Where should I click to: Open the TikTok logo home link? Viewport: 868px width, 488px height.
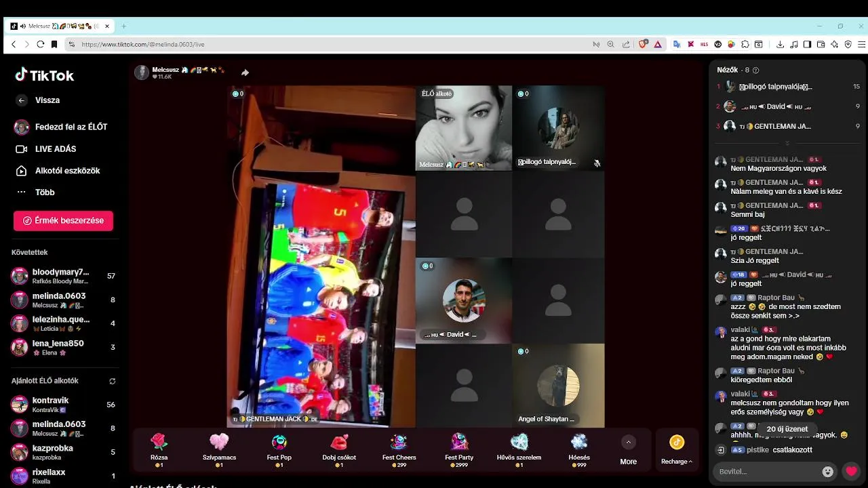pyautogui.click(x=44, y=75)
